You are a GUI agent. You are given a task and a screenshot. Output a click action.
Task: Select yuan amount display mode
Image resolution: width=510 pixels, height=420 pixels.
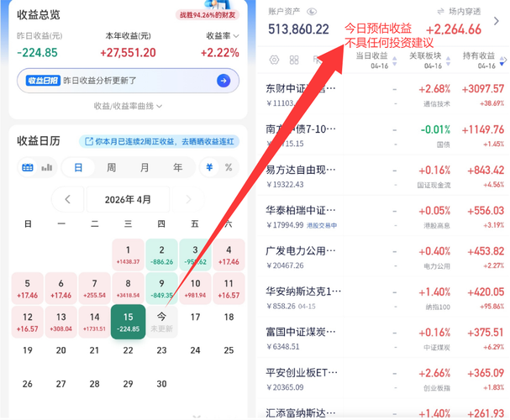click(209, 167)
